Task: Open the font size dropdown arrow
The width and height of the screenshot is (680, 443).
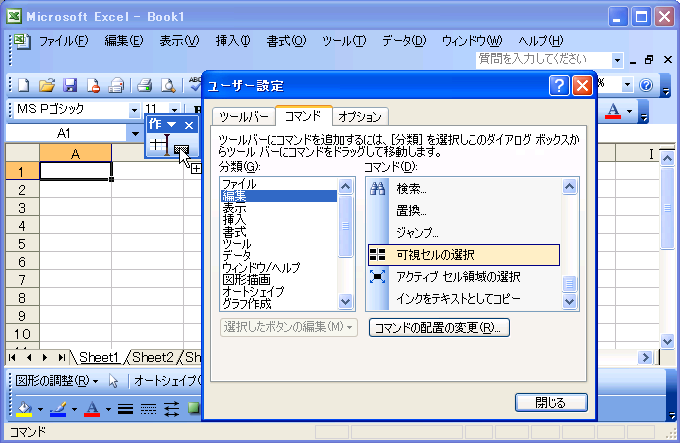Action: pos(174,110)
